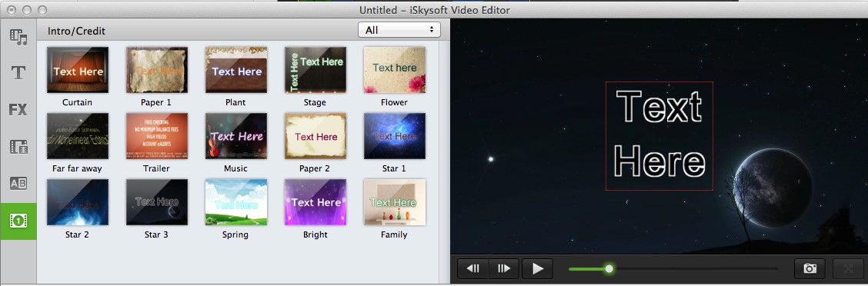The height and width of the screenshot is (286, 868).
Task: Click the Curtain template label
Action: [x=78, y=102]
